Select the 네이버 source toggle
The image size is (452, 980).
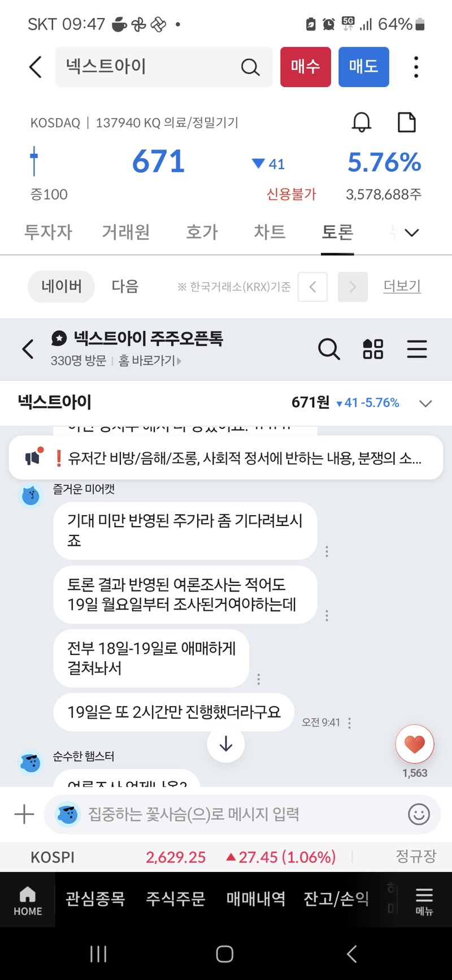pos(61,287)
